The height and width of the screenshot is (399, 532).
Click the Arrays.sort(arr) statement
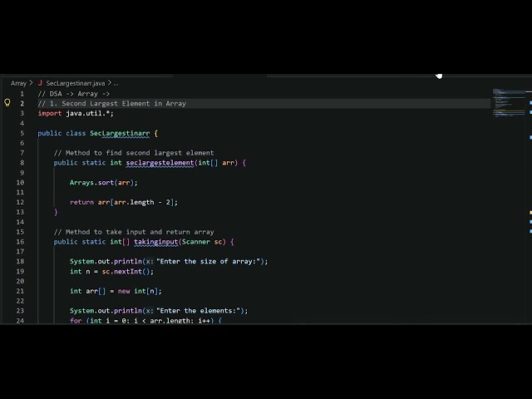pyautogui.click(x=103, y=183)
